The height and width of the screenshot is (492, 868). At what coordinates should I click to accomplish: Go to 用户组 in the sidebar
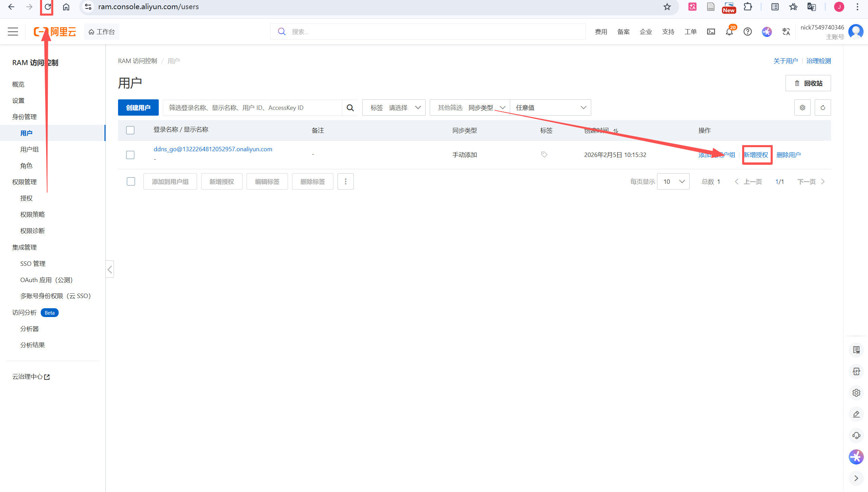click(30, 150)
